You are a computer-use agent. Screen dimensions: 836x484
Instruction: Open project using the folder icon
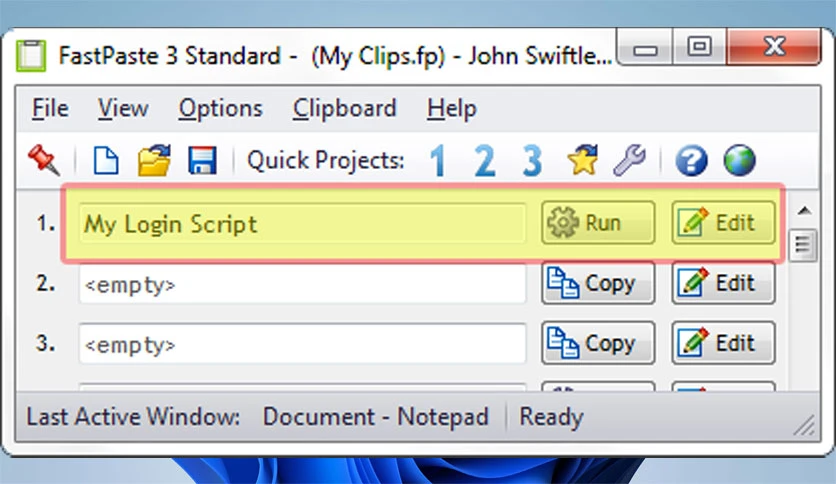(154, 160)
